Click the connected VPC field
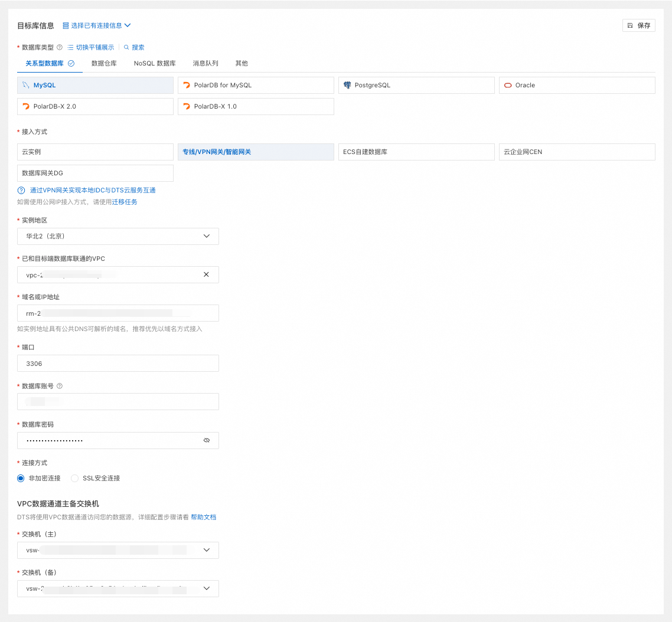The width and height of the screenshot is (672, 622). (118, 274)
